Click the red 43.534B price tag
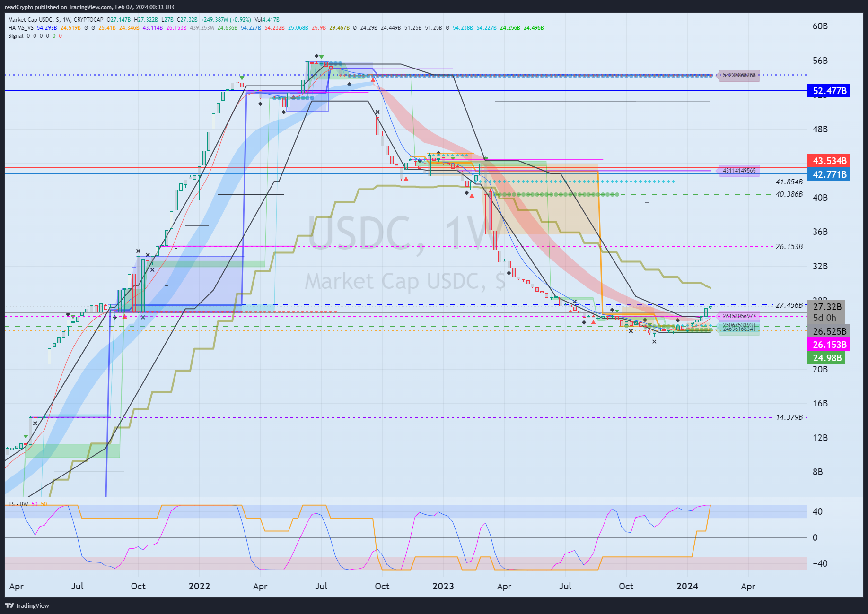This screenshot has height=614, width=868. pos(828,161)
